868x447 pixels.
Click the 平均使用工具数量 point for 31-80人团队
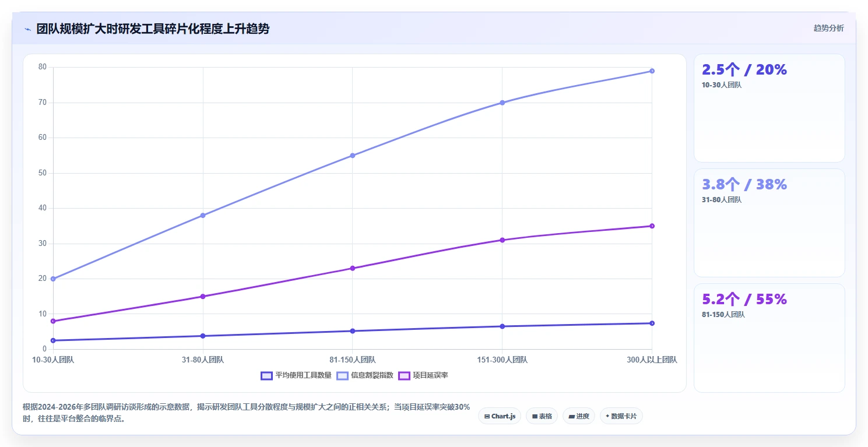203,336
